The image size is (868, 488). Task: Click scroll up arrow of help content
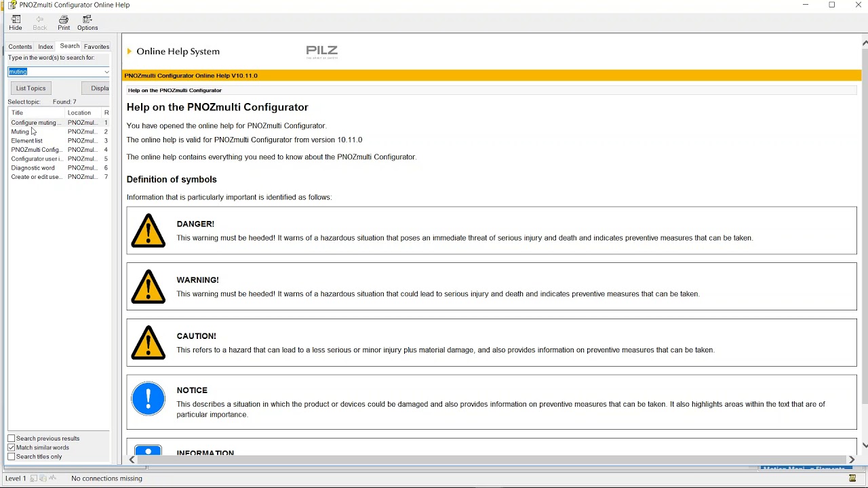865,43
